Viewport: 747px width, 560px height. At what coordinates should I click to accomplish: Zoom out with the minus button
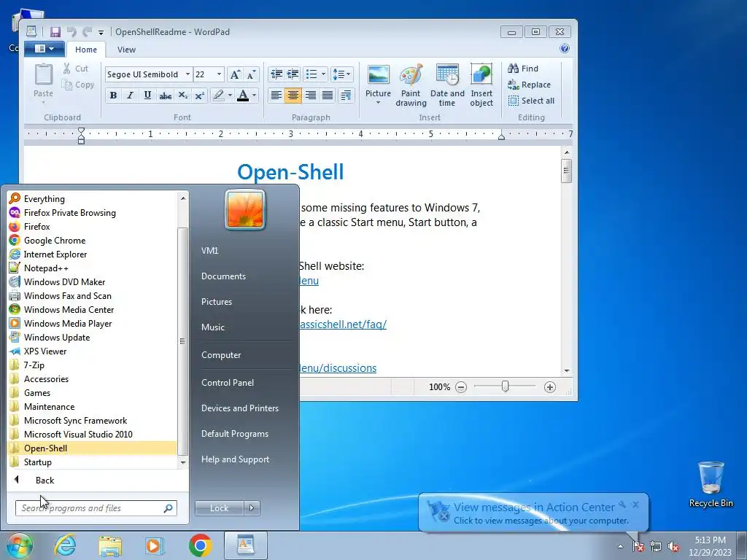(461, 387)
